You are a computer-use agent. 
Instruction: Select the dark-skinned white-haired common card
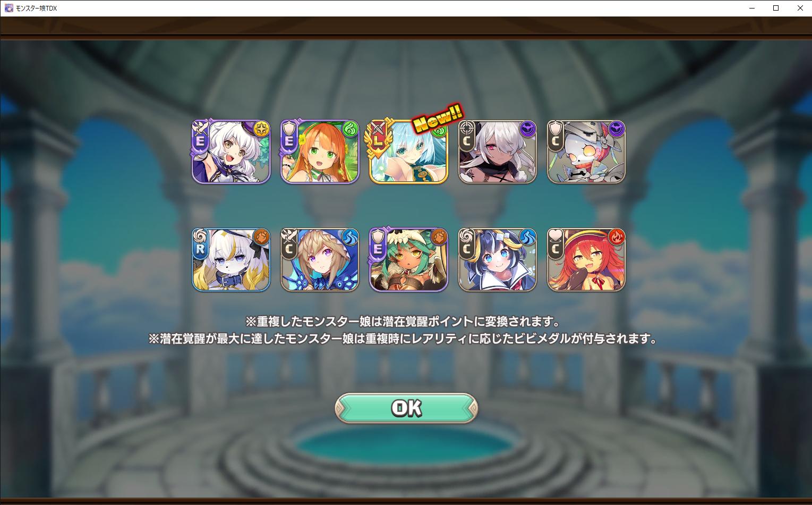[x=497, y=152]
